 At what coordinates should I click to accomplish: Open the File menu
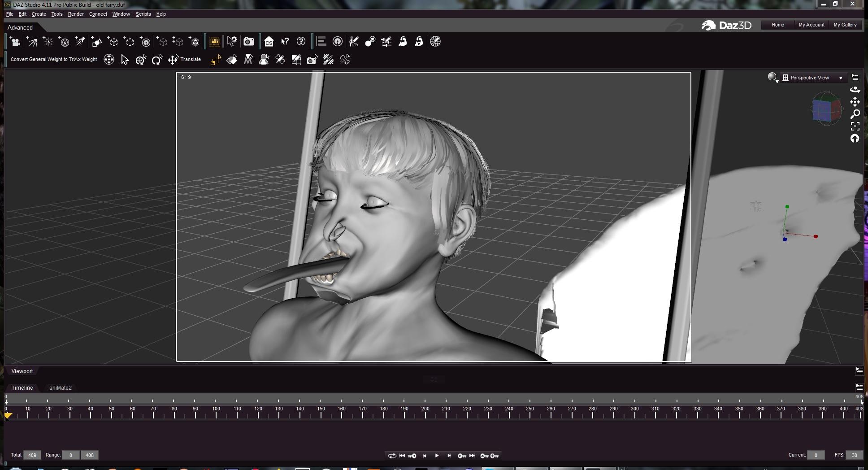(x=10, y=14)
